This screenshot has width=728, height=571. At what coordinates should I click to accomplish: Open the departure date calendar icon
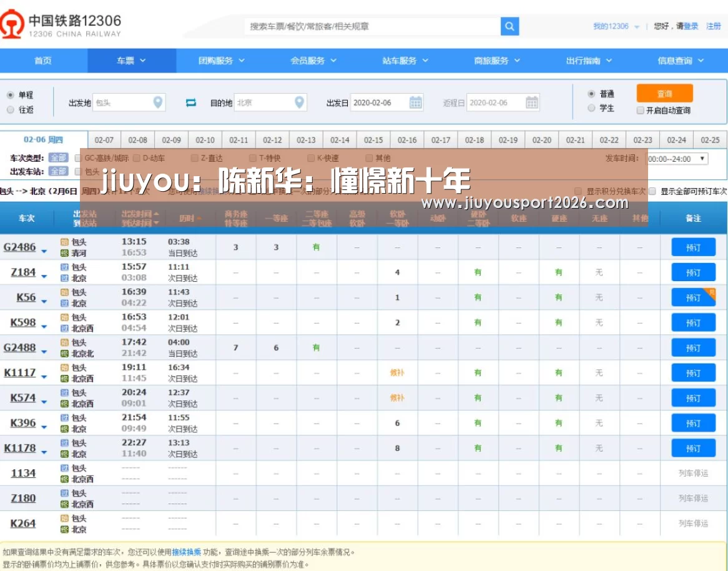pyautogui.click(x=416, y=102)
